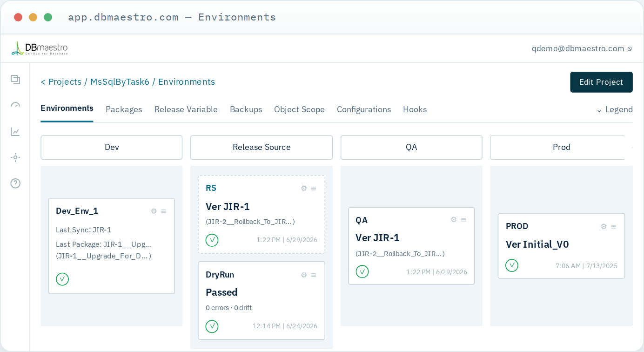Select the Hooks tab
This screenshot has width=644, height=352.
pyautogui.click(x=415, y=109)
